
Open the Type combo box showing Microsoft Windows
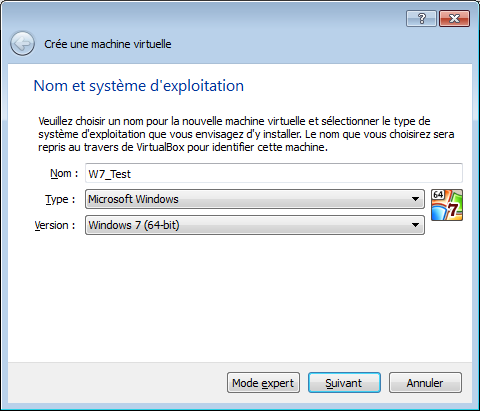(255, 199)
